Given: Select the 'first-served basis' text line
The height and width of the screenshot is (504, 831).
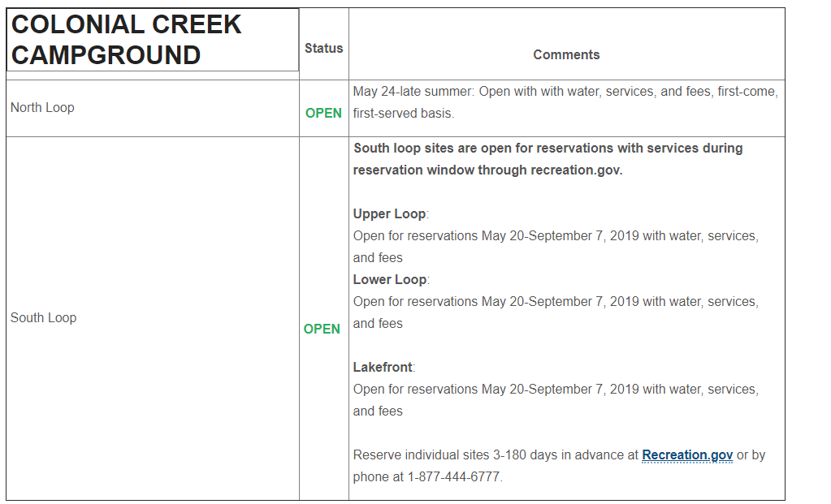Looking at the screenshot, I should [404, 114].
